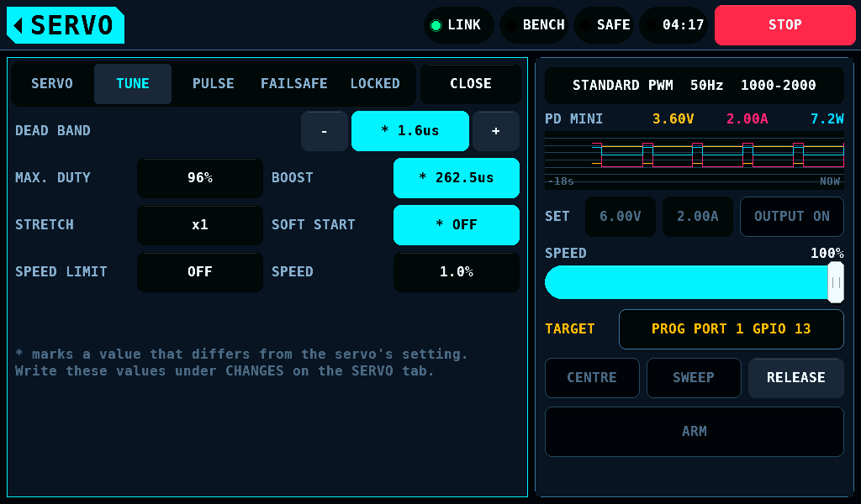Edit the BOOST 262.5us value
The image size is (861, 504).
[x=457, y=178]
